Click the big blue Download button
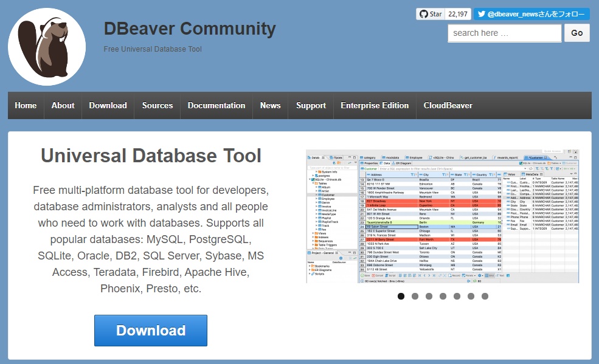Image resolution: width=599 pixels, height=364 pixels. click(x=151, y=331)
